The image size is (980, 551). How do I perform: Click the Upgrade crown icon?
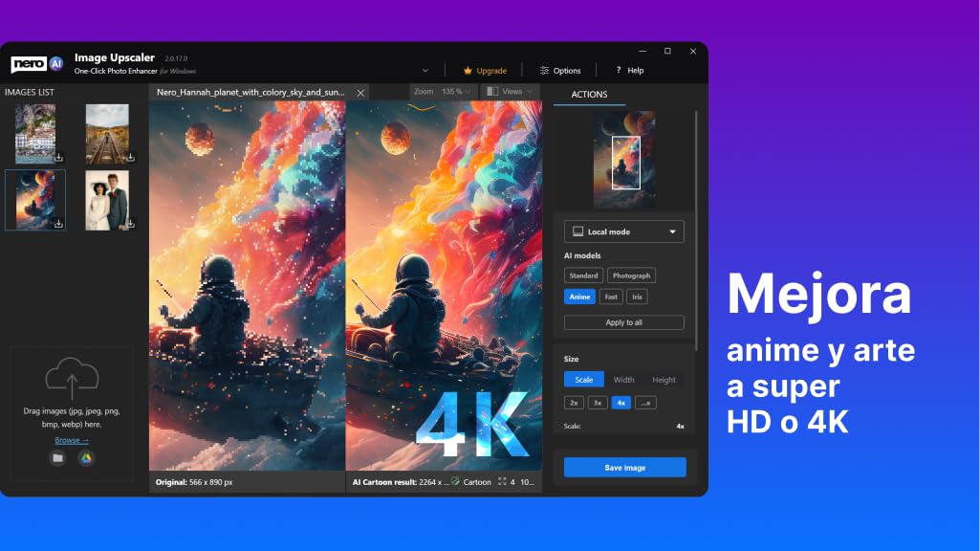click(468, 71)
